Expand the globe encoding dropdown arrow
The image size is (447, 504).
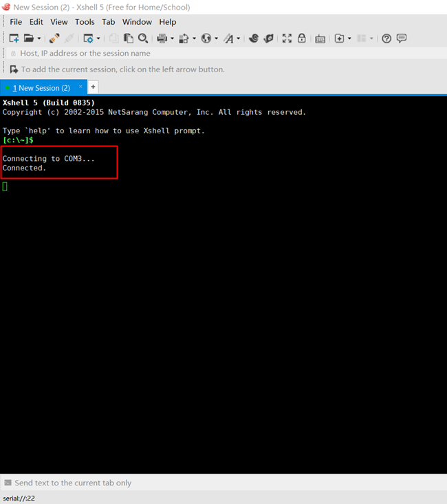[216, 39]
